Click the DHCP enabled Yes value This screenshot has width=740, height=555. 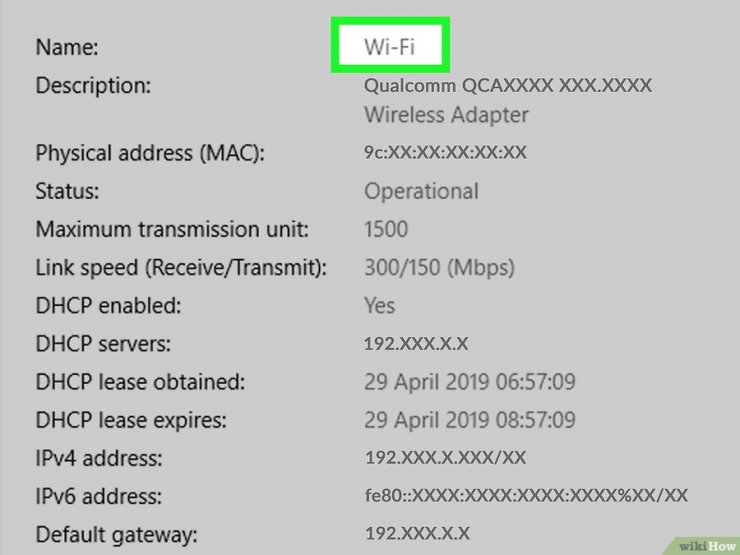379,306
